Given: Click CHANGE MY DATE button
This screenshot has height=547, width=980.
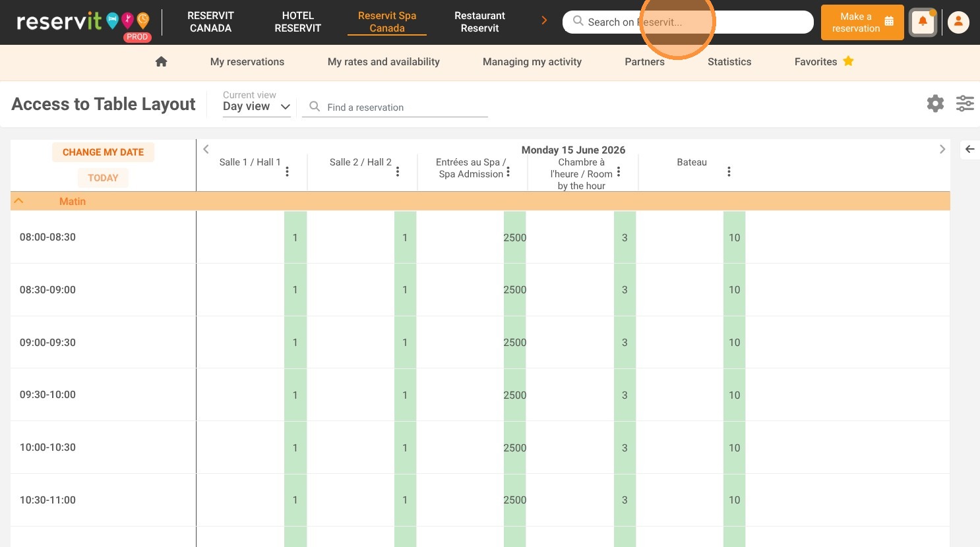Looking at the screenshot, I should click(103, 152).
